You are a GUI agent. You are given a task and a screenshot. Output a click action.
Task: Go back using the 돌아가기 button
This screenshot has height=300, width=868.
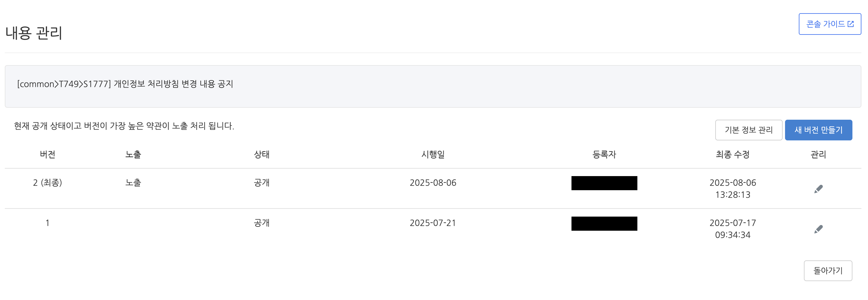[x=828, y=270]
